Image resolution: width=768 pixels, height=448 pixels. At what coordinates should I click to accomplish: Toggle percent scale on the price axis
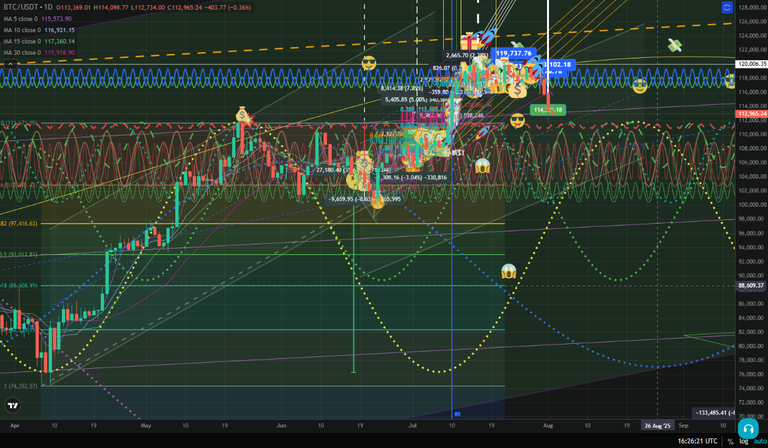730,442
